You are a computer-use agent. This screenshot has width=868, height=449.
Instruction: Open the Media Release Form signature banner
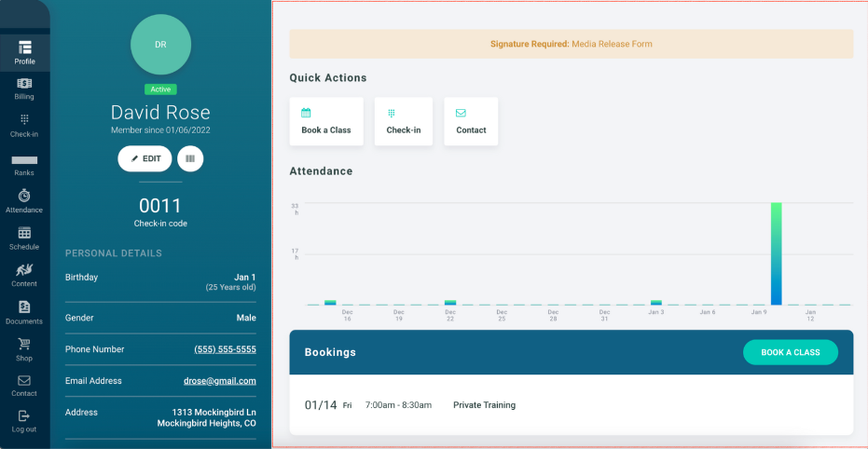pos(571,44)
